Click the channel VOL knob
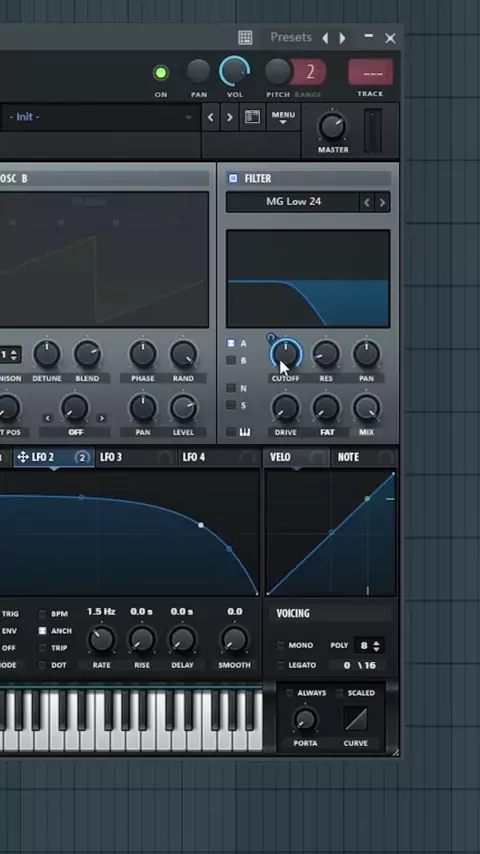Screen dimensions: 480x854 235,71
